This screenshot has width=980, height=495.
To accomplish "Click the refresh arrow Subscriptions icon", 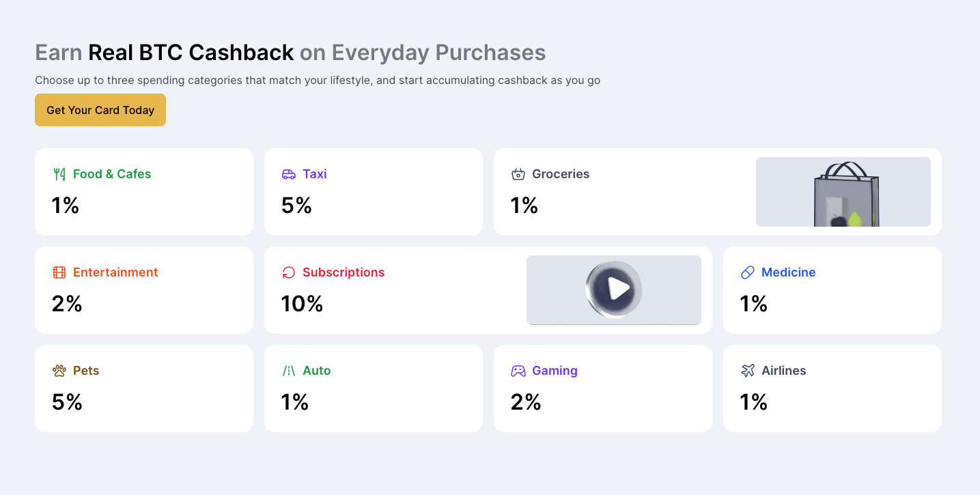I will (289, 272).
